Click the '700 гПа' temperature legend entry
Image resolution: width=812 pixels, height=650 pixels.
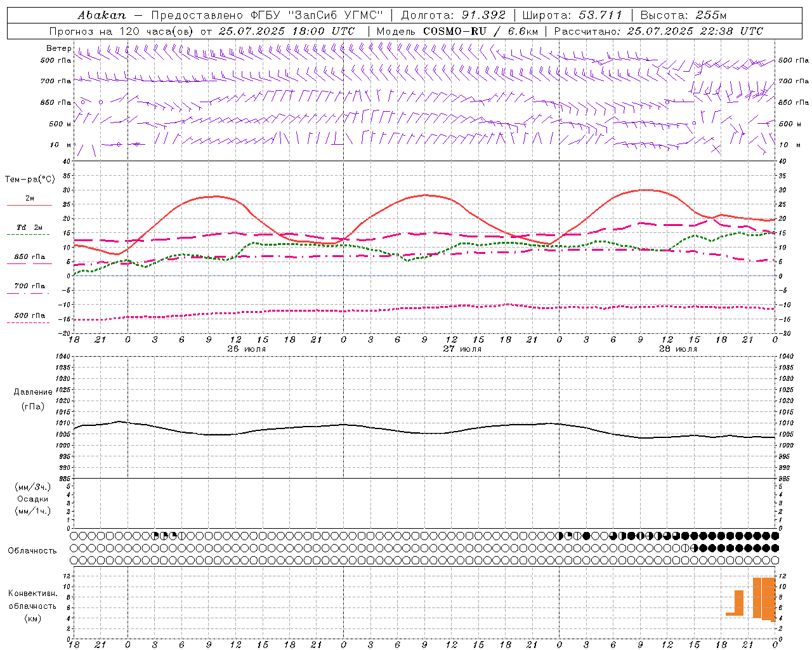(29, 286)
